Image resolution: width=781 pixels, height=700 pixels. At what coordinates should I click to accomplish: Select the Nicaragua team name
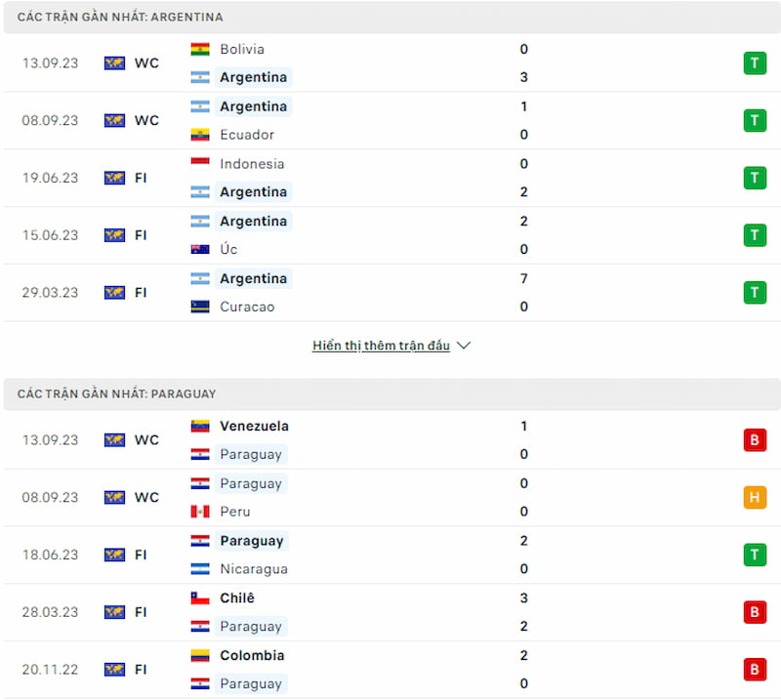coord(254,569)
